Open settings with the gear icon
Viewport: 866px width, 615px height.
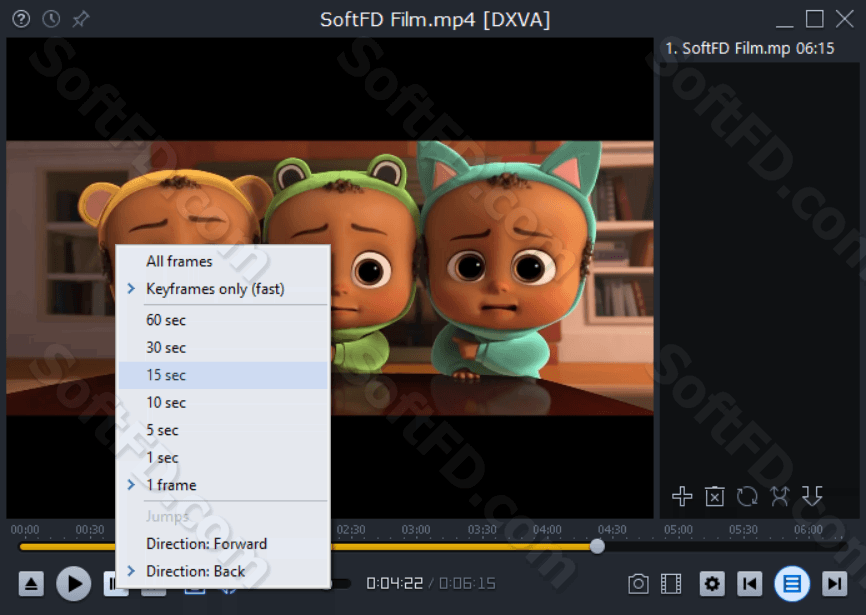click(x=712, y=584)
